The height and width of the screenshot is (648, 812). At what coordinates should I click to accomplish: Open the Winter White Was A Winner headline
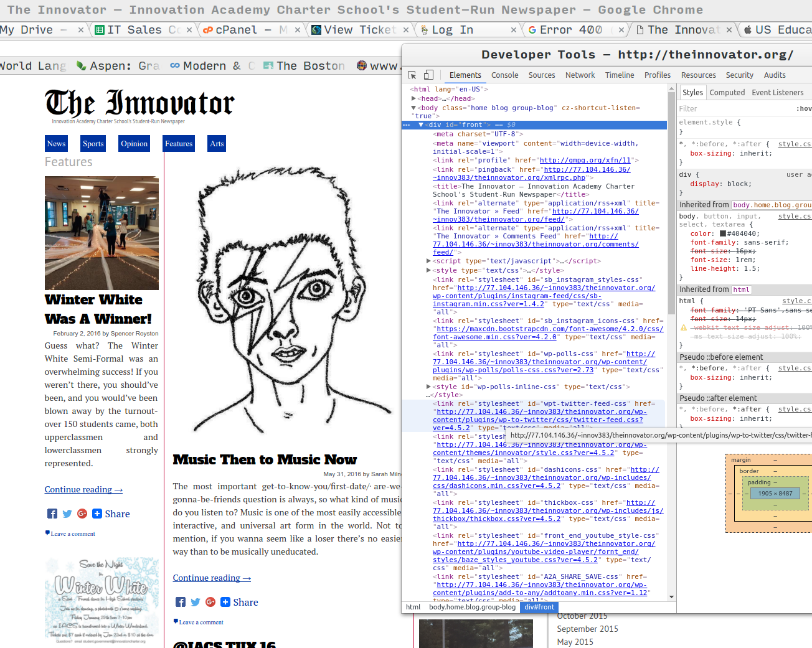click(98, 309)
